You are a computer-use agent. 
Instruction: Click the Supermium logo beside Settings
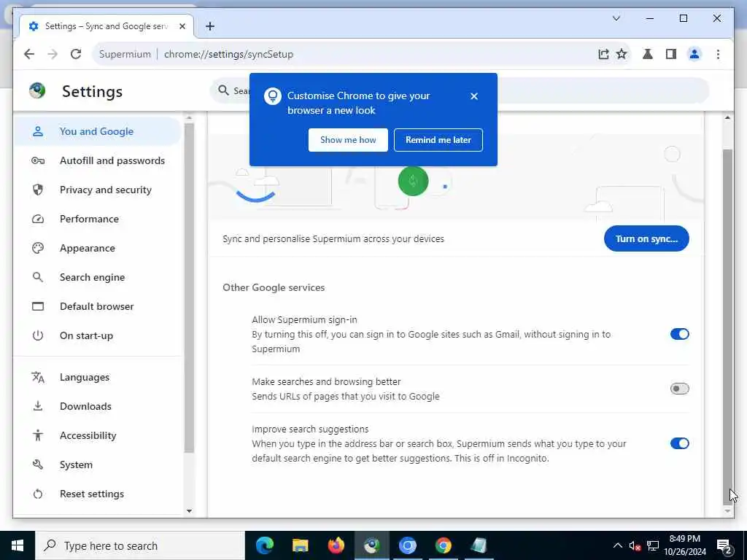pos(37,90)
